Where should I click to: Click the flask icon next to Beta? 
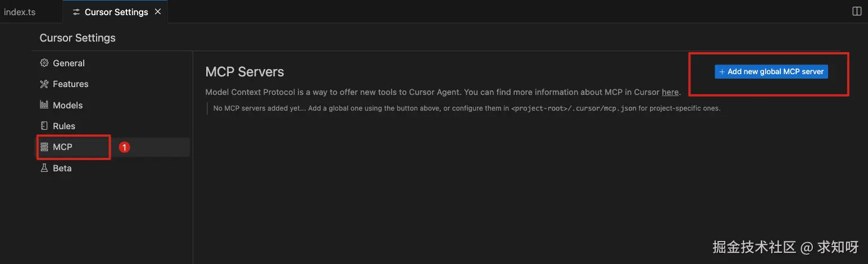click(x=44, y=168)
